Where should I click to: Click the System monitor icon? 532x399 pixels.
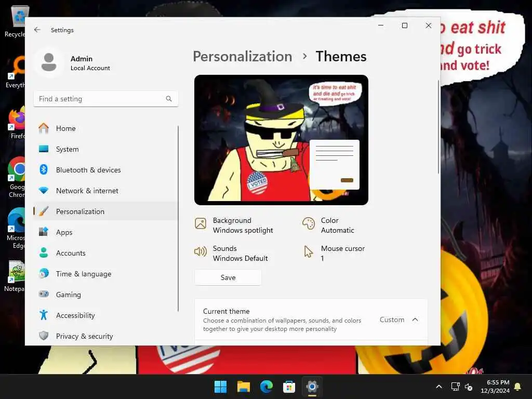click(x=44, y=149)
